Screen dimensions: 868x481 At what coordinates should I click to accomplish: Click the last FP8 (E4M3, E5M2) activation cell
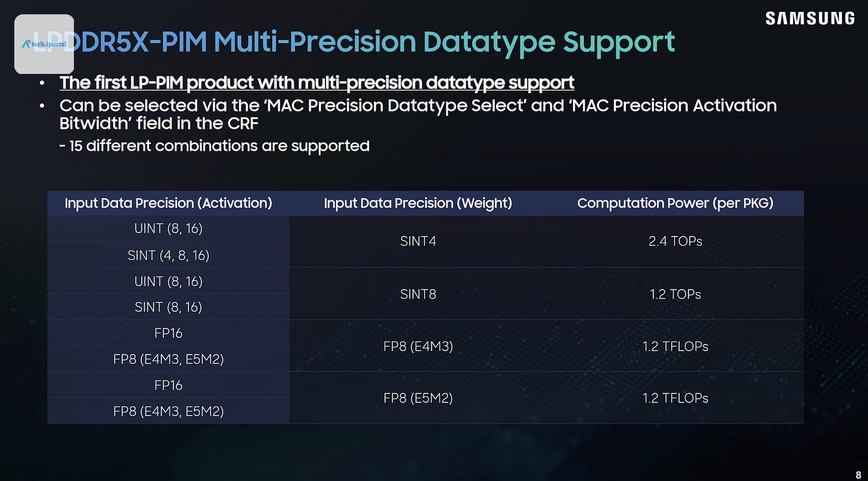pos(168,411)
